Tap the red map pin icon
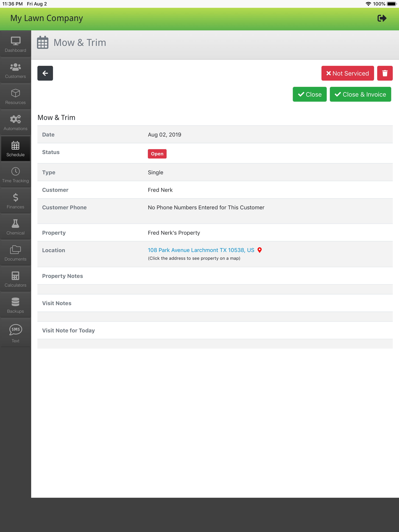 [x=260, y=250]
